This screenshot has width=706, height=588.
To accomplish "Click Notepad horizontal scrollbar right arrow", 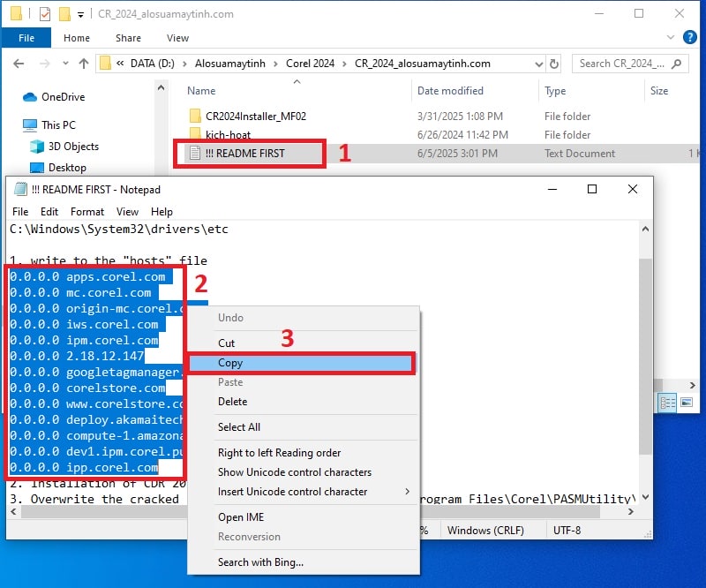I will [x=631, y=512].
